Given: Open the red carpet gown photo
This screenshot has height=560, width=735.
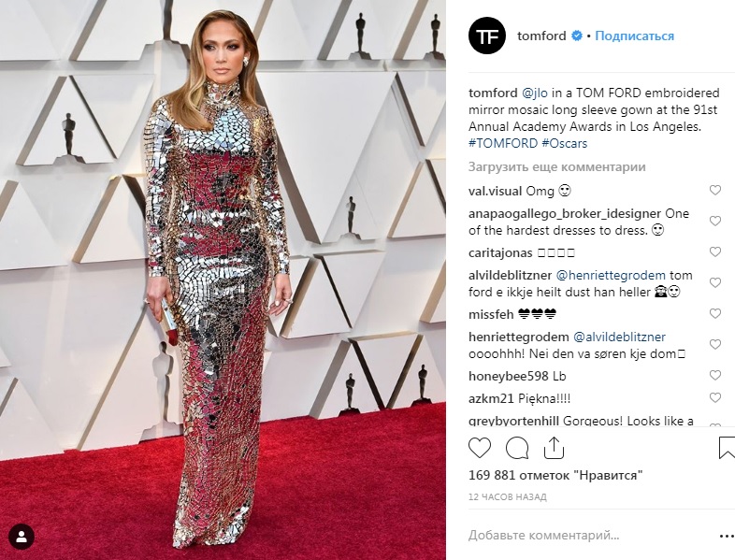Looking at the screenshot, I should (x=223, y=280).
